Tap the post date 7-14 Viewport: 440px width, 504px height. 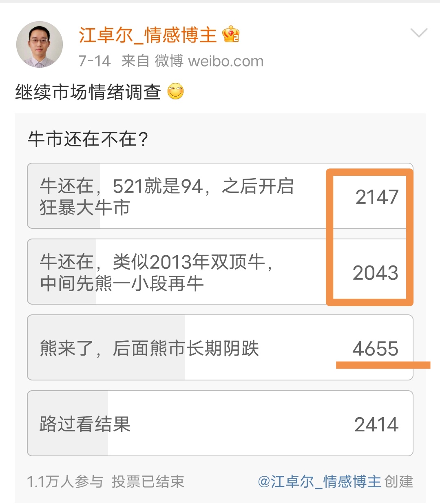95,61
